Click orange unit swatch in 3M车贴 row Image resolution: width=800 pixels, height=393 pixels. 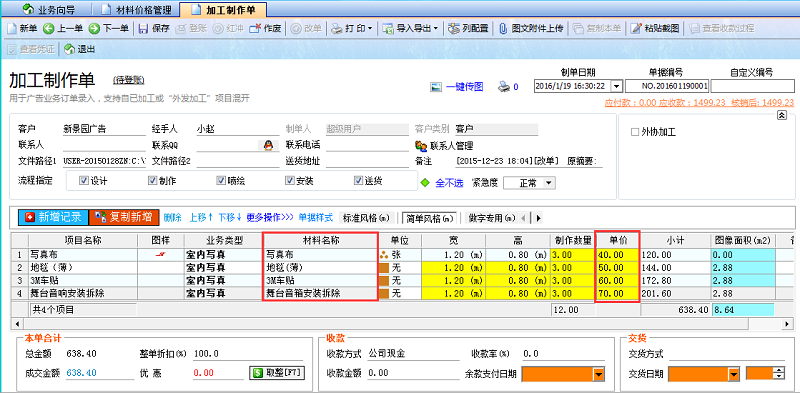[384, 280]
